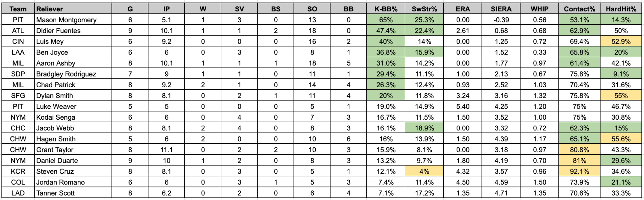The image size is (644, 200).
Task: Click Didier Fuentes' 22.4% SwStr% cell
Action: 424,31
